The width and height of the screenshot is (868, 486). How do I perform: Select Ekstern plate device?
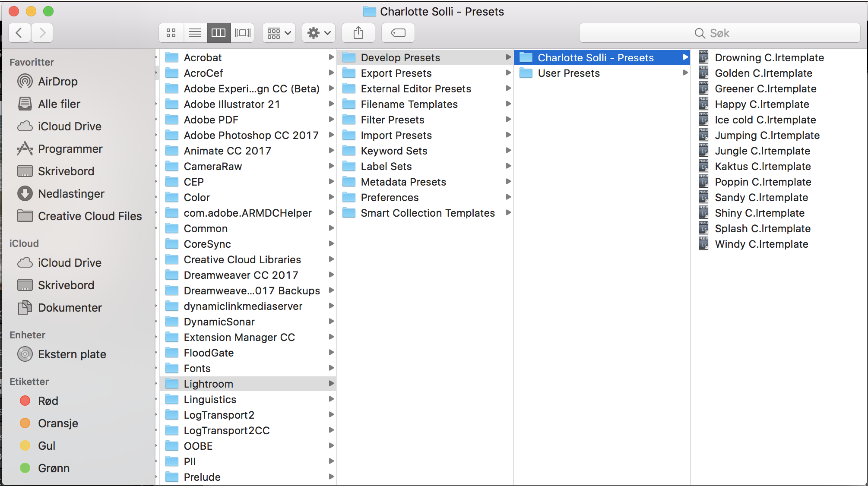pos(72,354)
